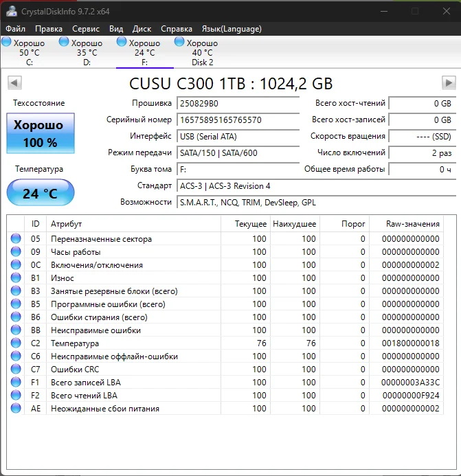Select the Износ B1 attribute row

225,277
